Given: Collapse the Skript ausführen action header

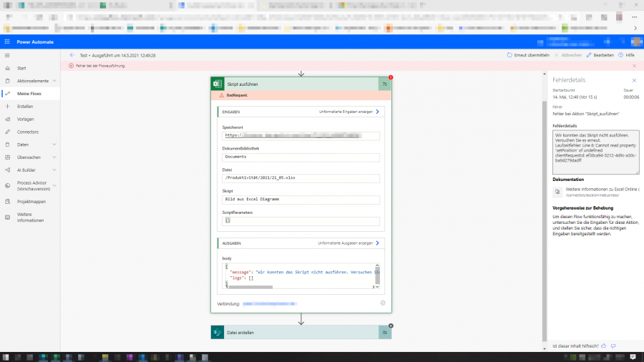Looking at the screenshot, I should click(x=301, y=84).
